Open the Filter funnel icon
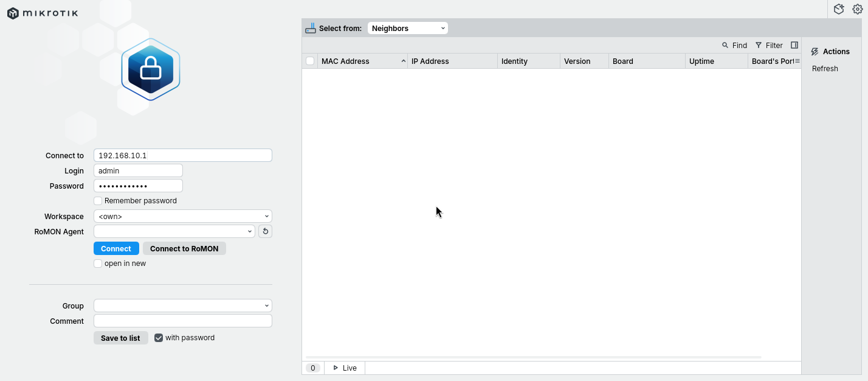Screen dimensions: 868x381 [x=759, y=45]
